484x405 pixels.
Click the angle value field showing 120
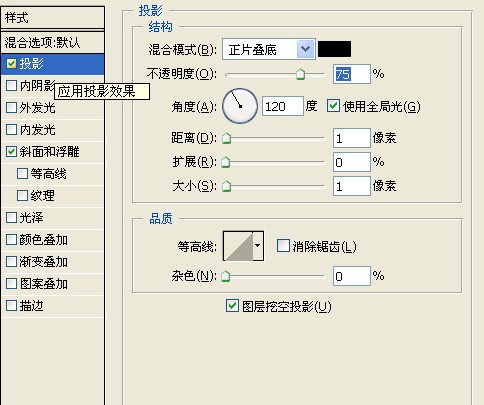(x=283, y=106)
